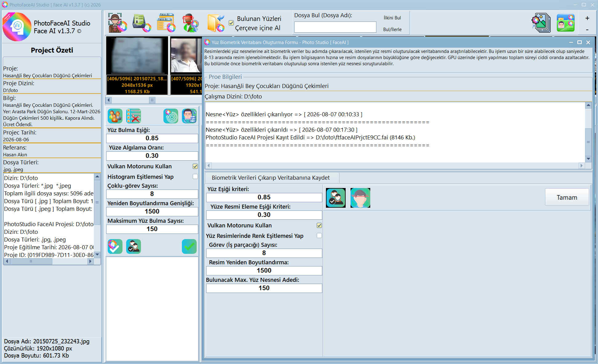Screen dimensions: 598x364
Task: Select thumbnail 407/5096 in the strip
Action: tap(186, 65)
